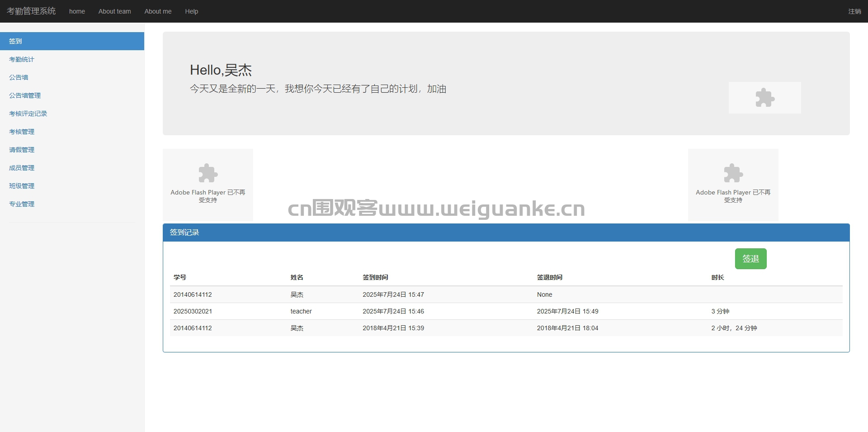This screenshot has width=868, height=432.
Task: Open 公告墙管理 in the sidebar
Action: coord(72,95)
